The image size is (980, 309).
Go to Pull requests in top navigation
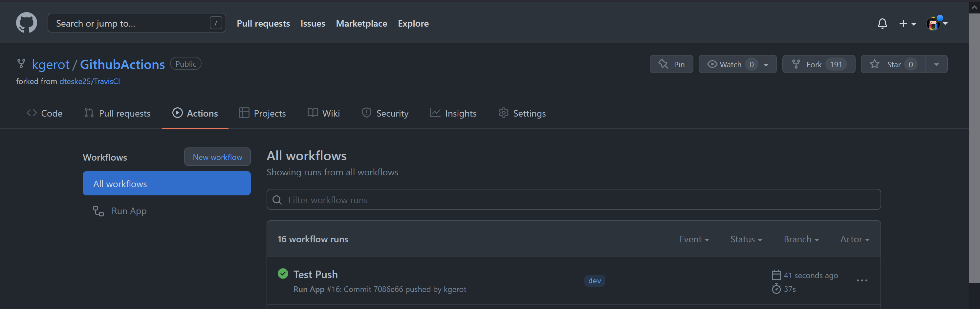(x=263, y=23)
